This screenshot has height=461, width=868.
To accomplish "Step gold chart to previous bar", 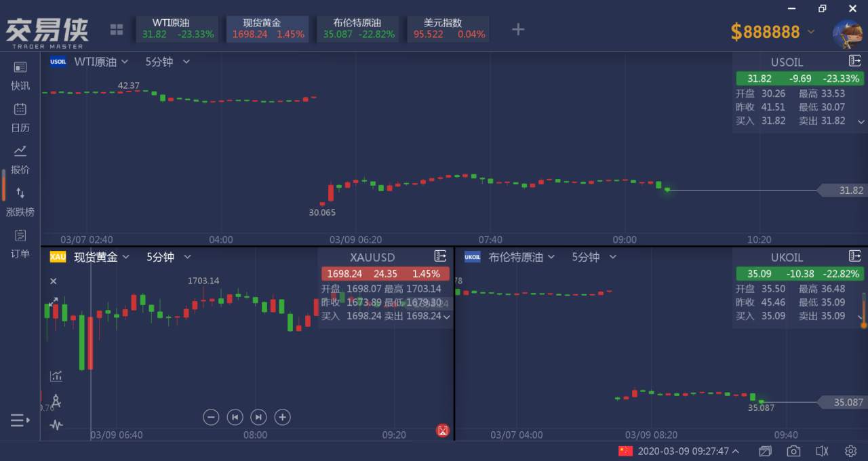I will (x=235, y=417).
